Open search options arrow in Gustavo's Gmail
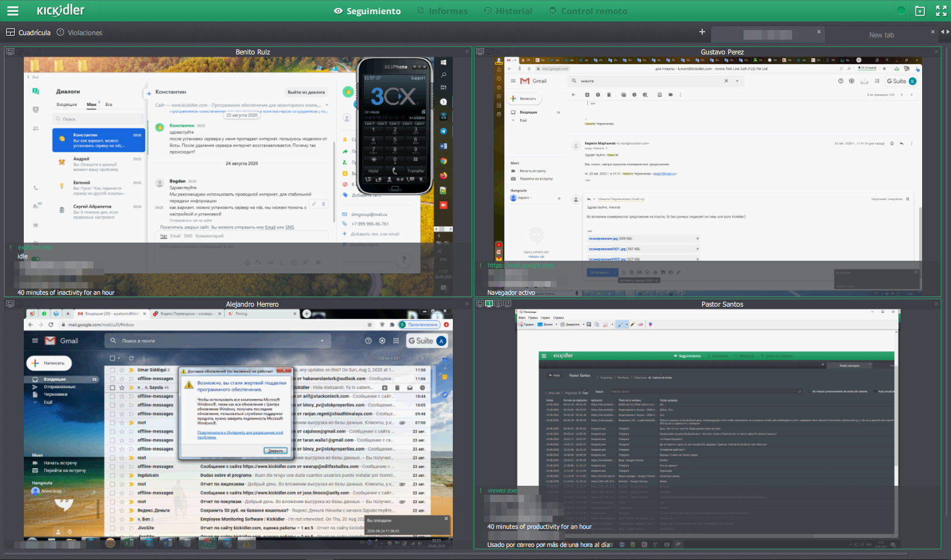The width and height of the screenshot is (951, 560). (x=737, y=81)
